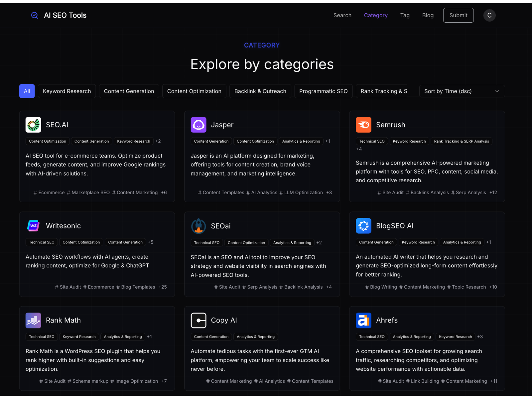Open the blue BlogSEO AI icon
Image resolution: width=532 pixels, height=399 pixels.
(x=363, y=226)
